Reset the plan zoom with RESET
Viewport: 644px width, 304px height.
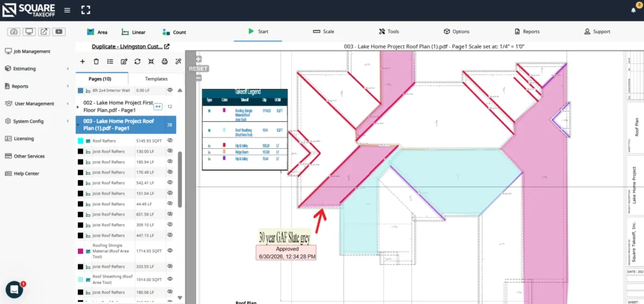[x=198, y=68]
